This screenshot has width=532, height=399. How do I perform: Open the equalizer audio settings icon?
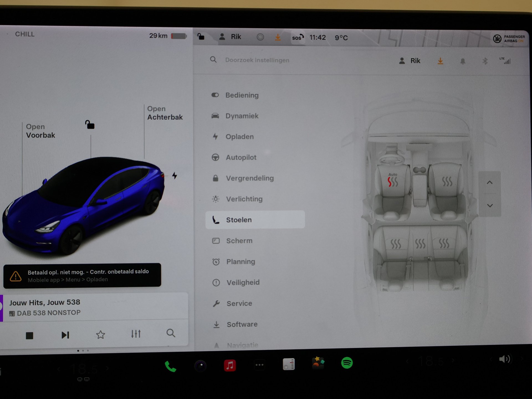pyautogui.click(x=136, y=334)
